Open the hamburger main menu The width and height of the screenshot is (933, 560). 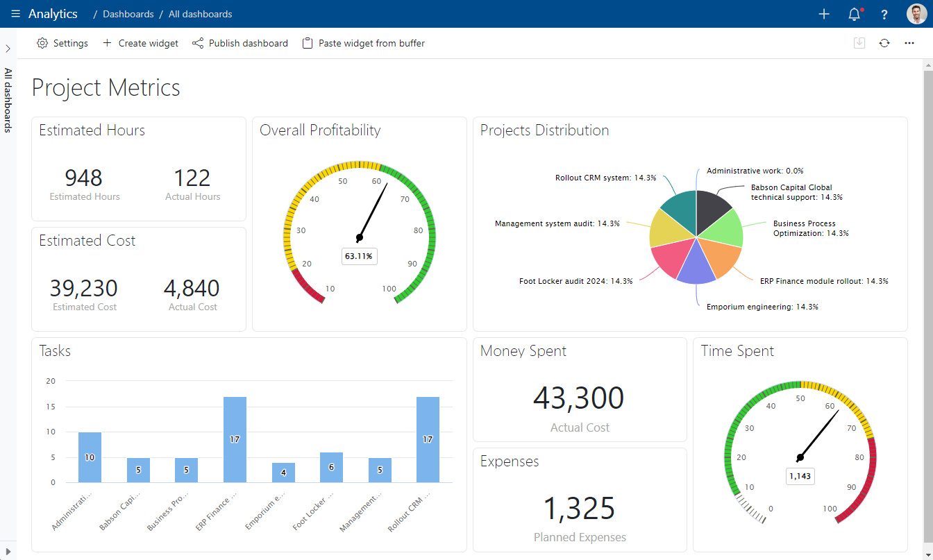16,14
